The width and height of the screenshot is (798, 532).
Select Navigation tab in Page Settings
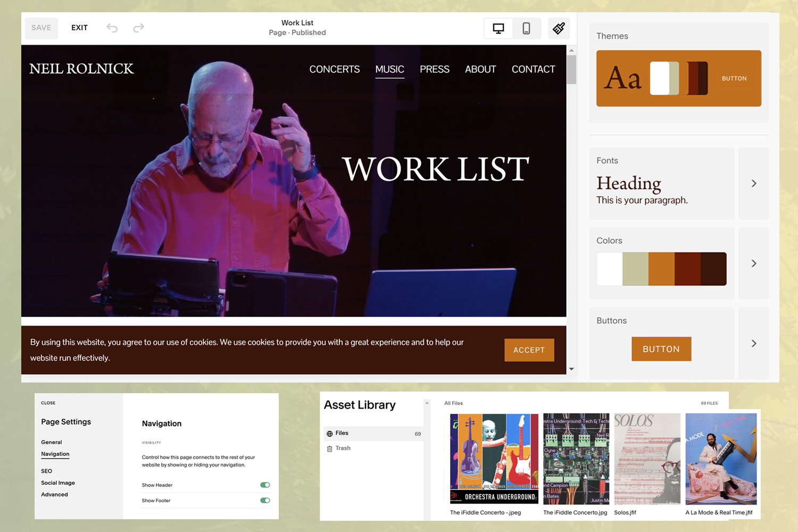55,454
